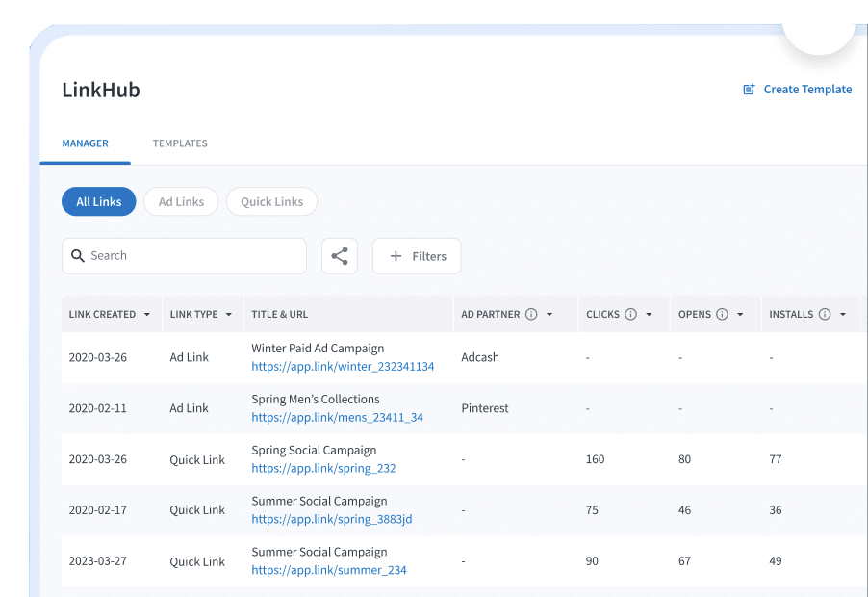
Task: Click the Ad Partner info icon
Action: click(531, 315)
